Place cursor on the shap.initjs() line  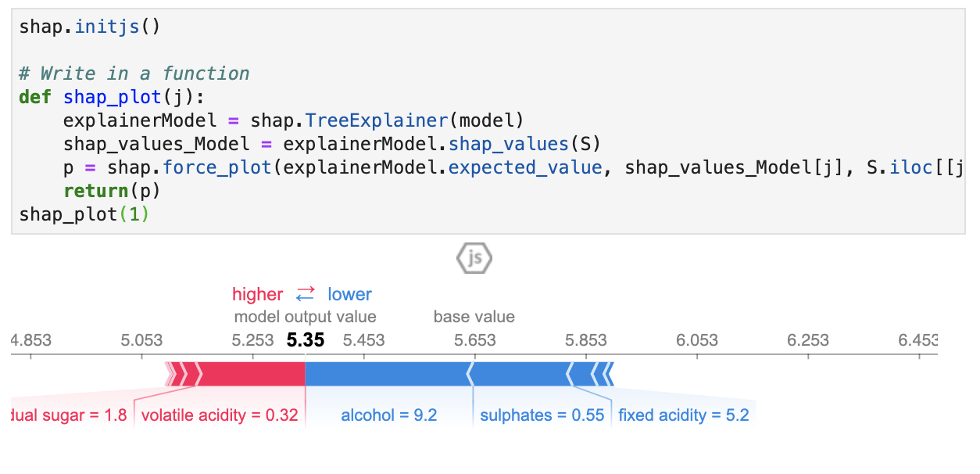[x=89, y=27]
